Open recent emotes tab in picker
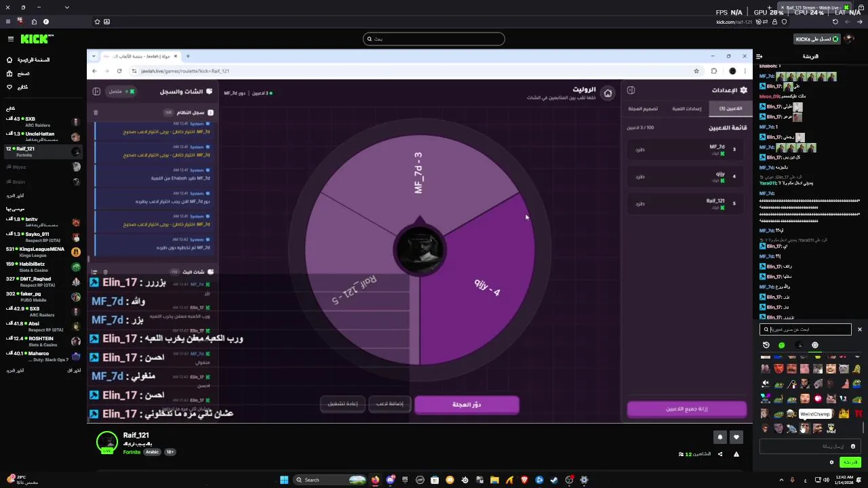 (x=766, y=345)
